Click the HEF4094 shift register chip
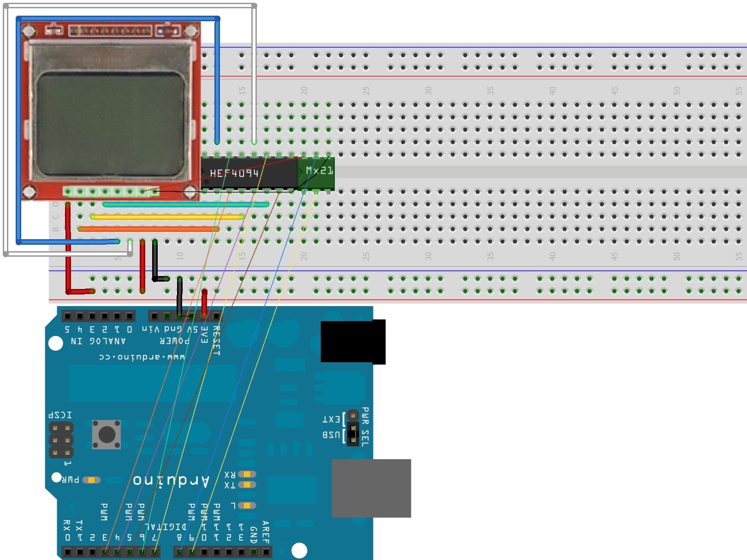The width and height of the screenshot is (747, 560). pyautogui.click(x=249, y=173)
